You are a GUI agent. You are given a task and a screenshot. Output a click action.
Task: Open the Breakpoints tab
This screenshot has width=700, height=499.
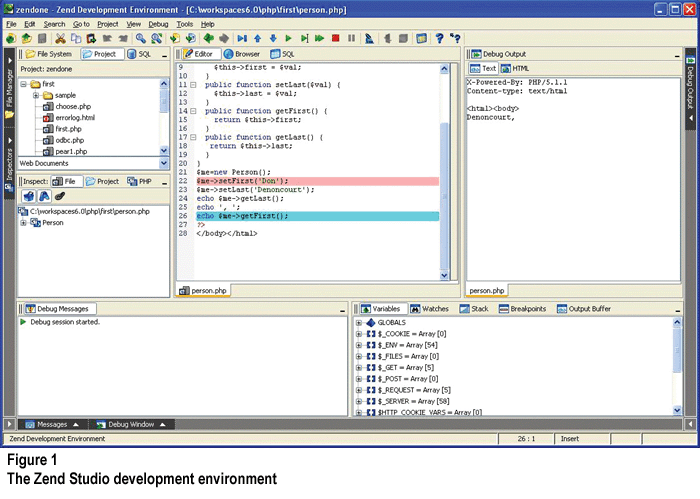click(522, 309)
